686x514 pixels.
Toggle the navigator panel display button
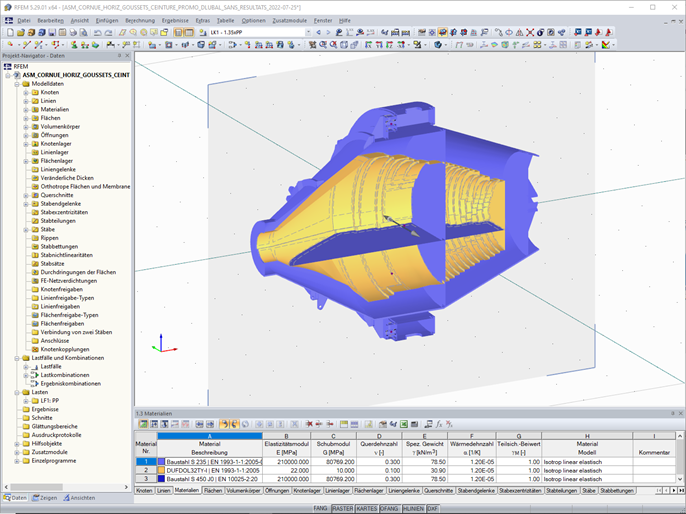tap(178, 32)
